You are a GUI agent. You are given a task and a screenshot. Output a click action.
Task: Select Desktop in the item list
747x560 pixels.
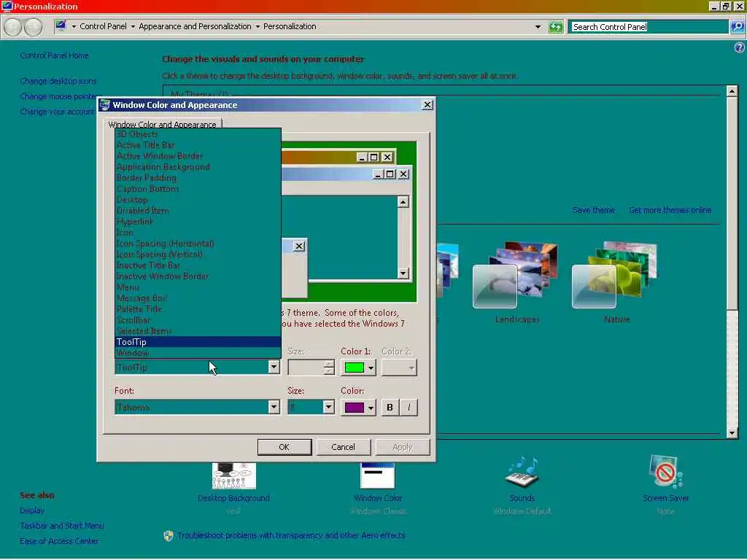[x=198, y=200]
